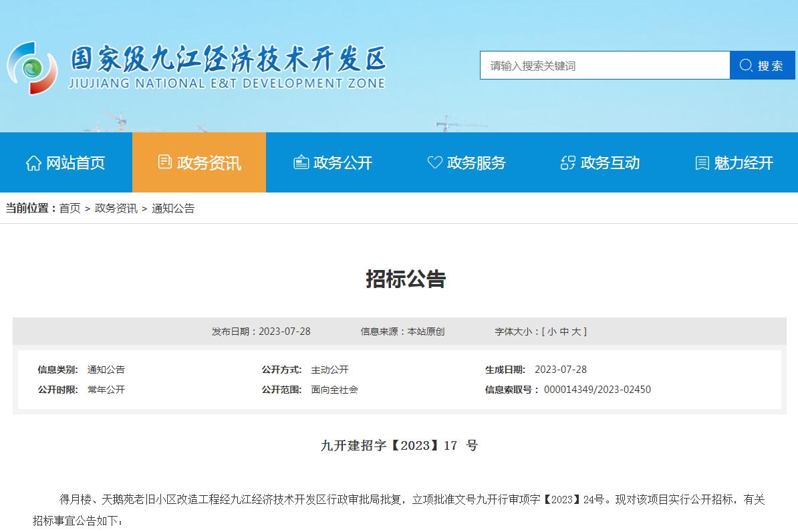This screenshot has height=532, width=798.
Task: Set font size to 小
Action: pos(551,331)
